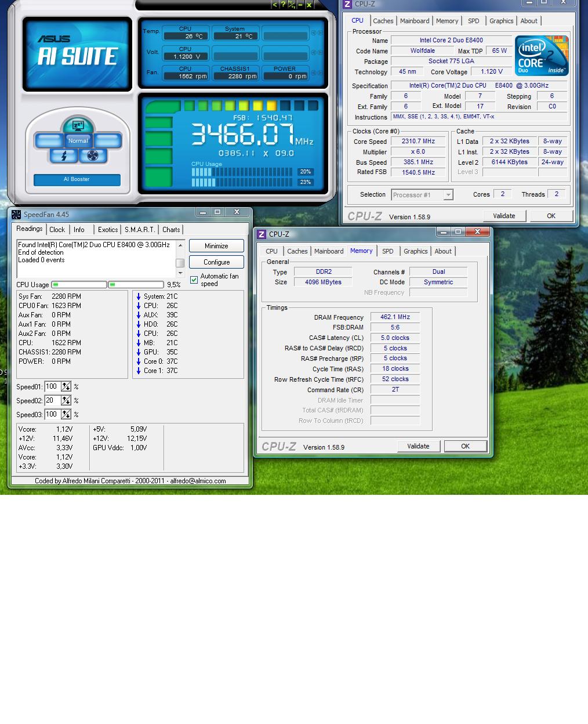Viewport: 588px width, 724px height.
Task: Click the help question mark icon in AI Suite
Action: pyautogui.click(x=283, y=5)
